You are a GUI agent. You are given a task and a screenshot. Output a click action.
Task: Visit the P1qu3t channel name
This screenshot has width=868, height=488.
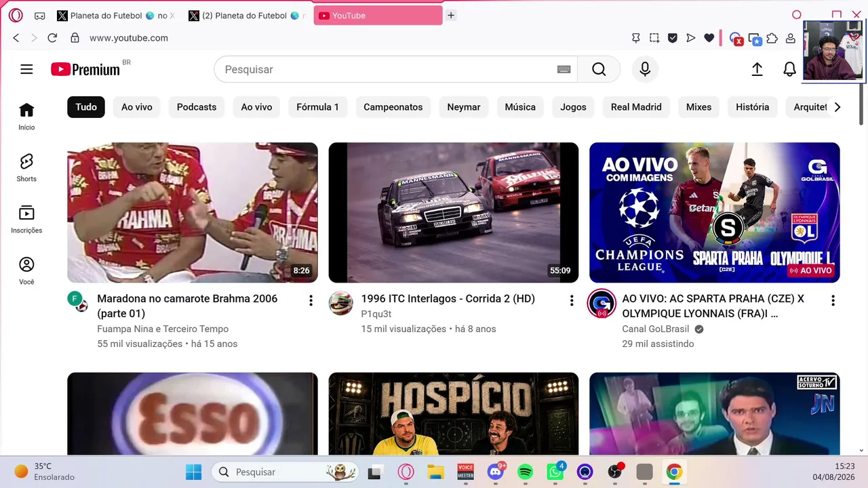[376, 314]
